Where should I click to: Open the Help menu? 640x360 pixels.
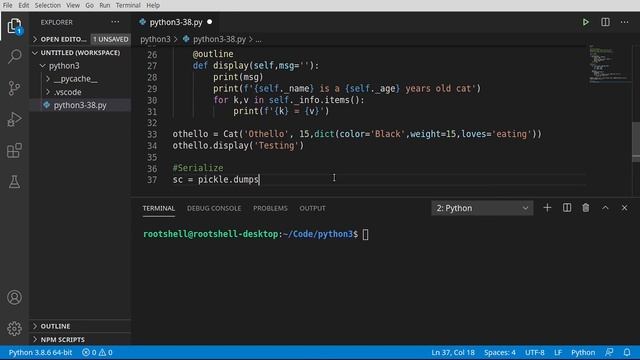[153, 5]
